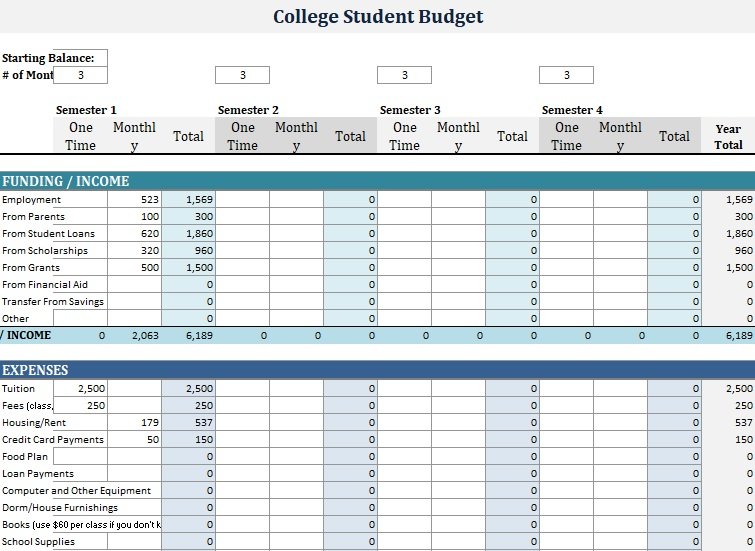Select Semester 4 number of months cell

coord(566,75)
